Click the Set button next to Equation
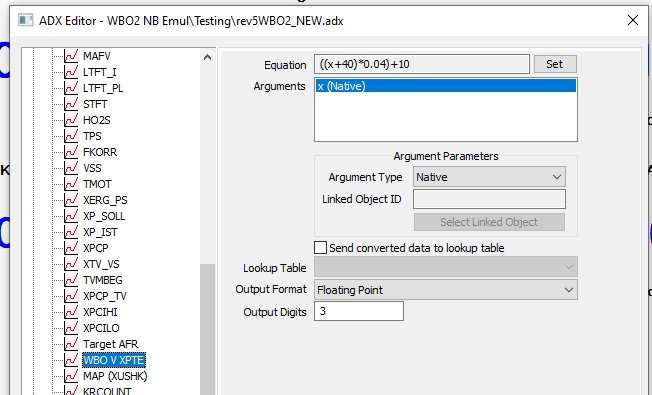The width and height of the screenshot is (652, 395). coord(555,64)
